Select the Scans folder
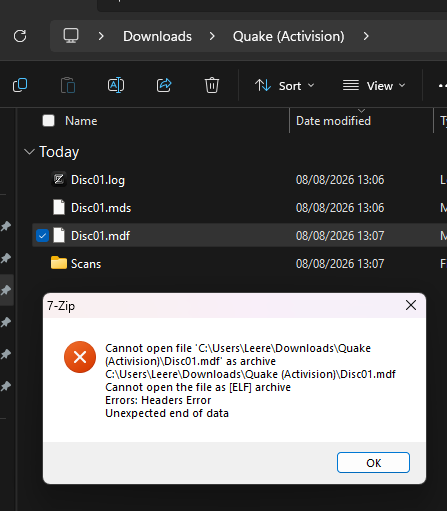 click(86, 264)
